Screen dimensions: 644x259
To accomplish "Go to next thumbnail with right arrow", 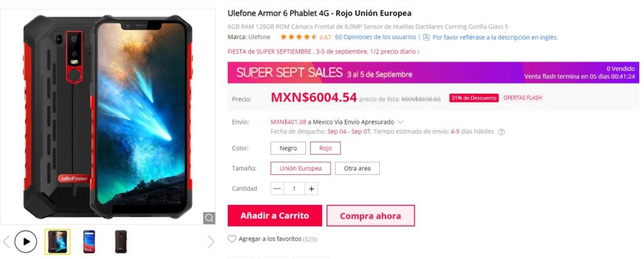I will point(211,242).
